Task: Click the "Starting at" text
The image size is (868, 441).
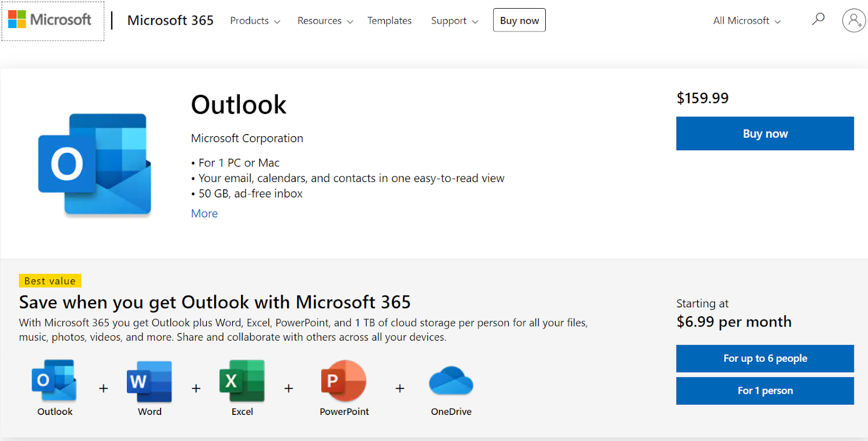Action: [x=703, y=304]
